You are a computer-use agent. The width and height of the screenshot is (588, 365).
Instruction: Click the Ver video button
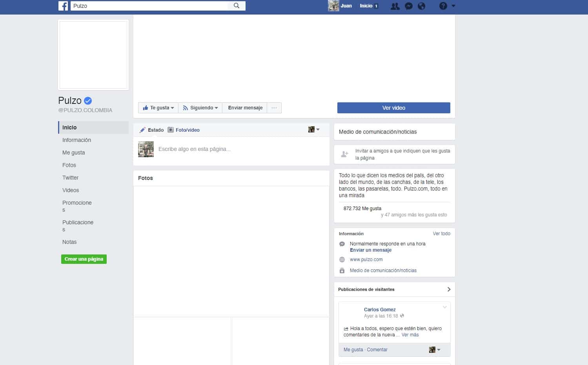click(x=394, y=108)
